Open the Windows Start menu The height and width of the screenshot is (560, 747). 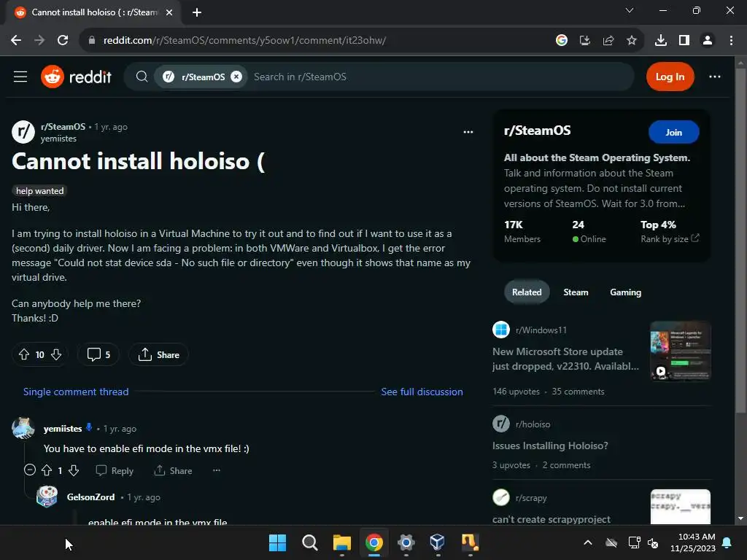tap(278, 542)
